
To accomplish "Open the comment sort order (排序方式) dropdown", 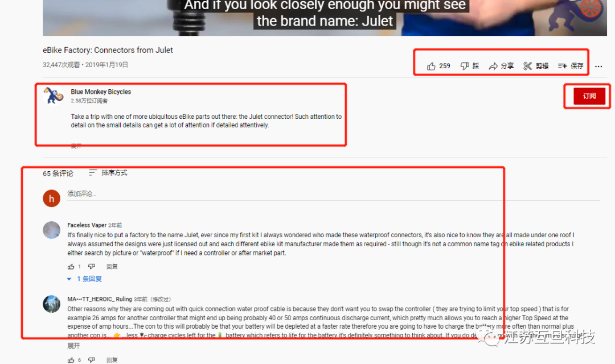I will pos(108,173).
